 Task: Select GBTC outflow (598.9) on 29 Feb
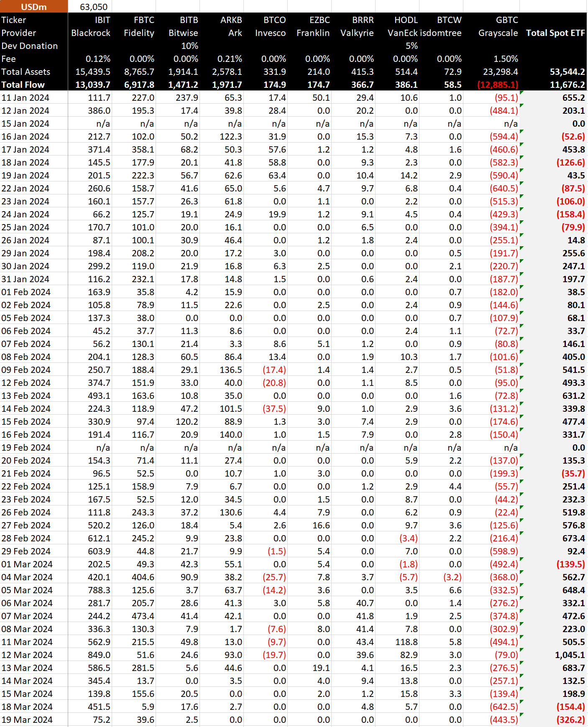click(504, 551)
